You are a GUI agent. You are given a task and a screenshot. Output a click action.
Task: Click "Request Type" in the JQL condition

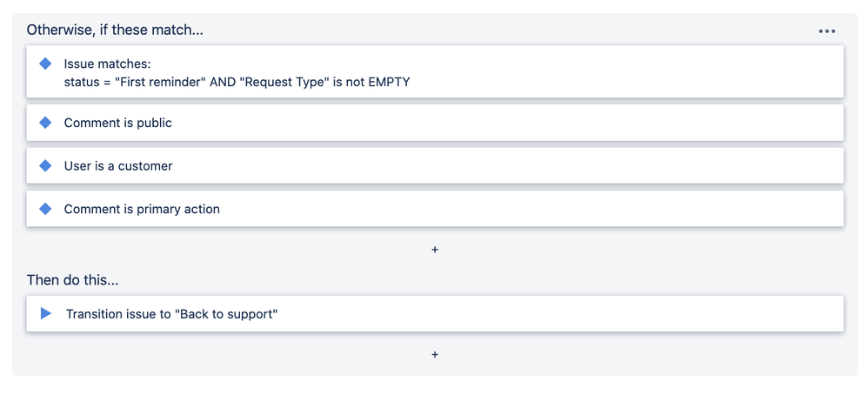(x=284, y=82)
